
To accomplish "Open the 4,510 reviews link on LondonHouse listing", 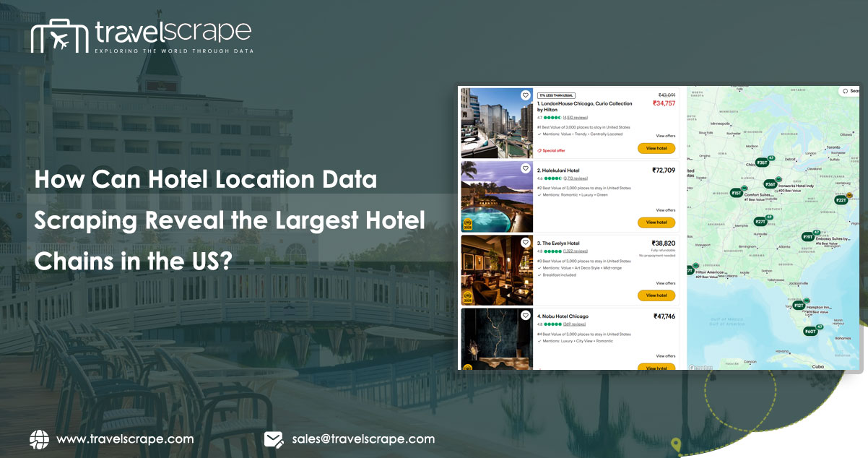I will click(x=574, y=117).
